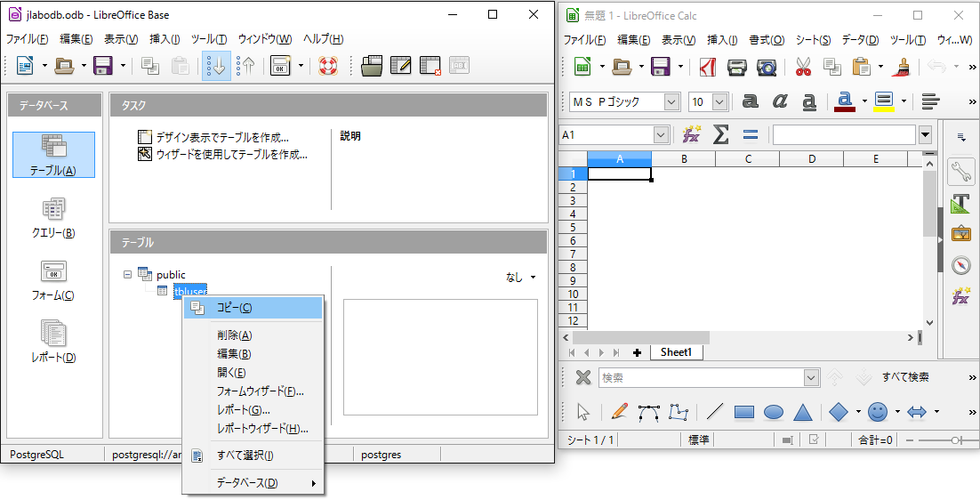Click the Open database object icon

click(x=372, y=66)
